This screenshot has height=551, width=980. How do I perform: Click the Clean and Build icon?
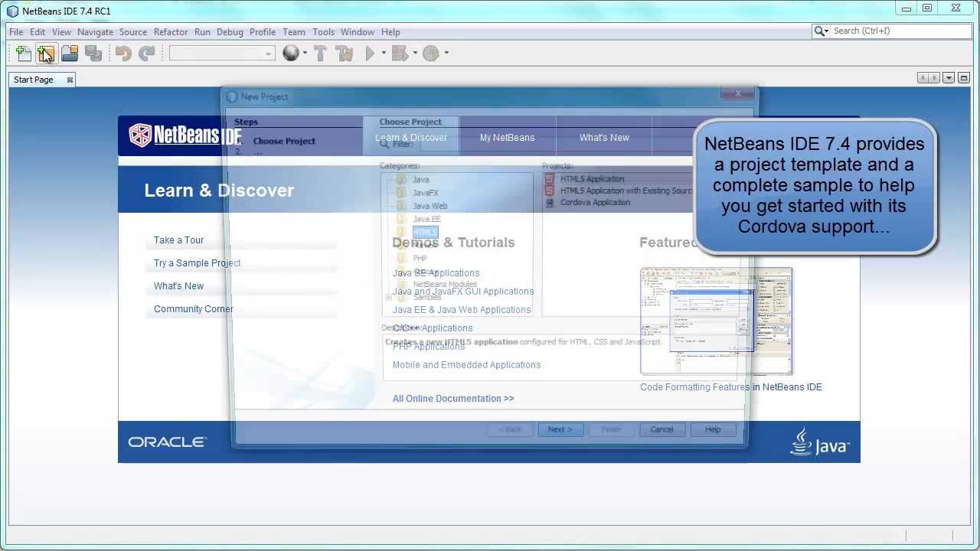pyautogui.click(x=345, y=54)
